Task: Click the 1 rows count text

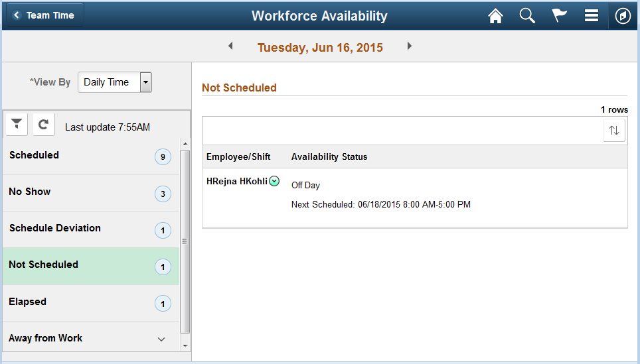Action: click(x=614, y=109)
